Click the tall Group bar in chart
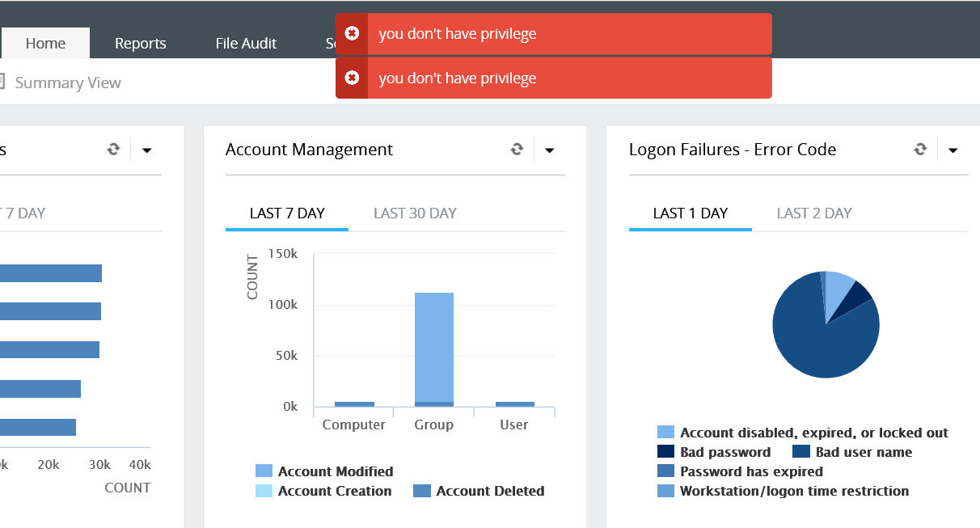Screen dimensions: 980x528 (x=434, y=348)
